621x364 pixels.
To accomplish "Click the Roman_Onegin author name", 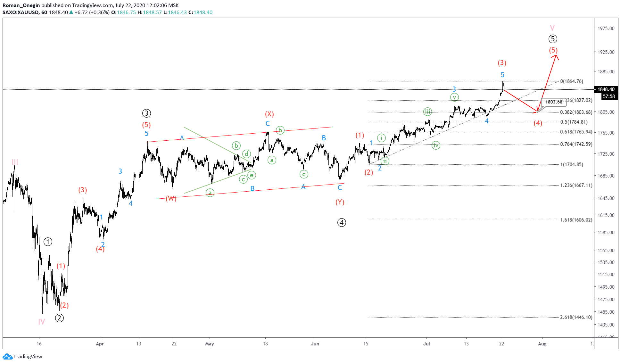I will point(21,5).
